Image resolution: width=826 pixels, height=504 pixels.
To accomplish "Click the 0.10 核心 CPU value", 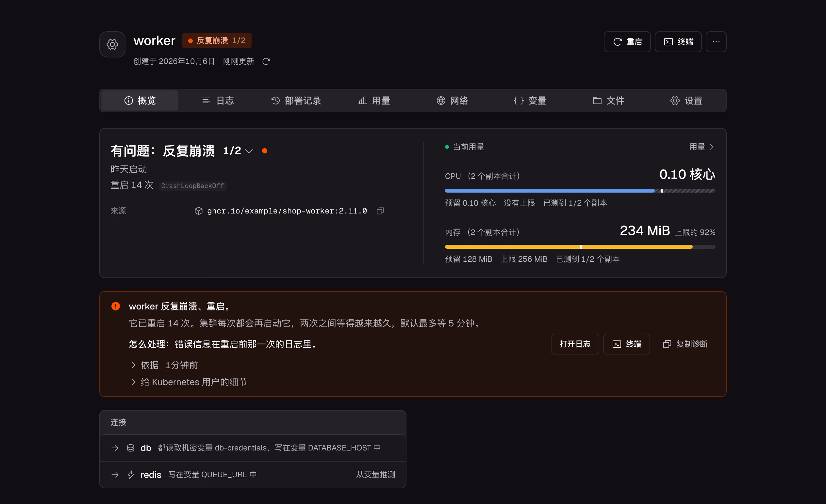I will point(687,175).
